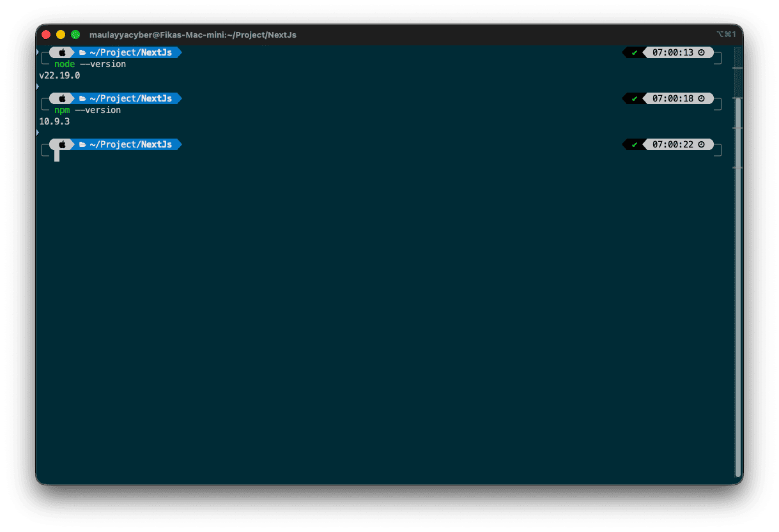Viewport: 779px width, 532px height.
Task: Click the green success checkmark on the first prompt
Action: pyautogui.click(x=633, y=52)
